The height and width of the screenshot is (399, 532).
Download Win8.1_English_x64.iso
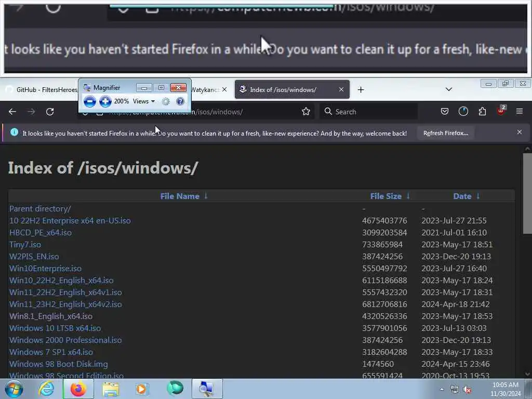click(51, 316)
